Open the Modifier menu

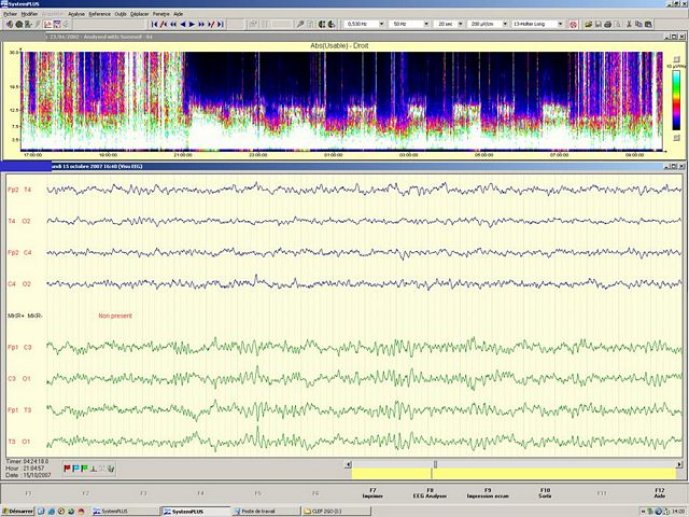[x=29, y=14]
